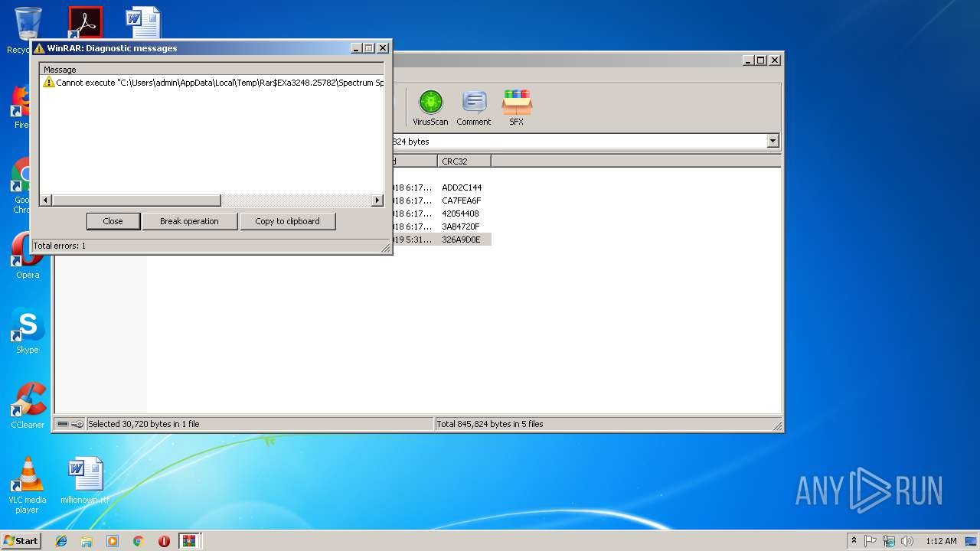
Task: Click the left arrow of the horizontal scrollbar
Action: 46,201
